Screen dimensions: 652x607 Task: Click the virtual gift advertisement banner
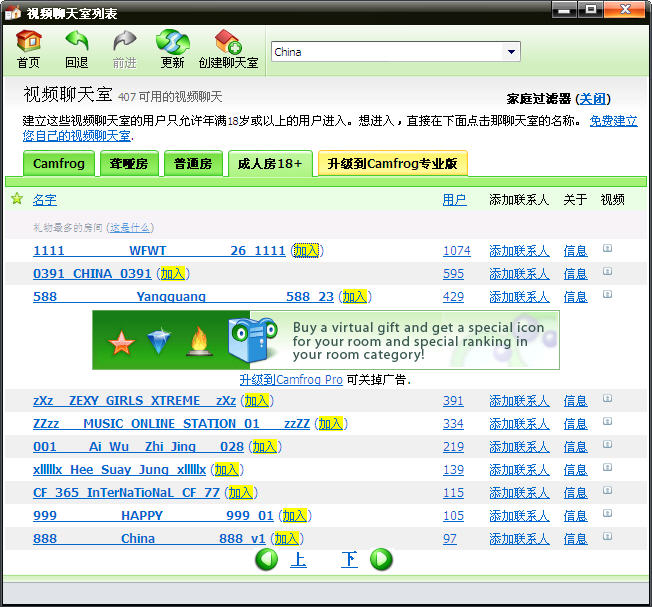[326, 340]
